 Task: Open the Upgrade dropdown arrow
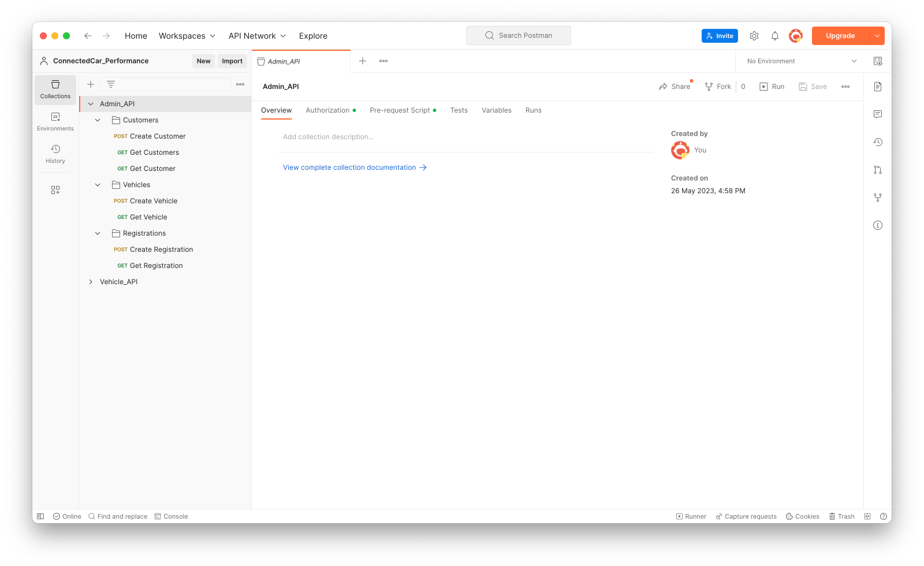877,36
